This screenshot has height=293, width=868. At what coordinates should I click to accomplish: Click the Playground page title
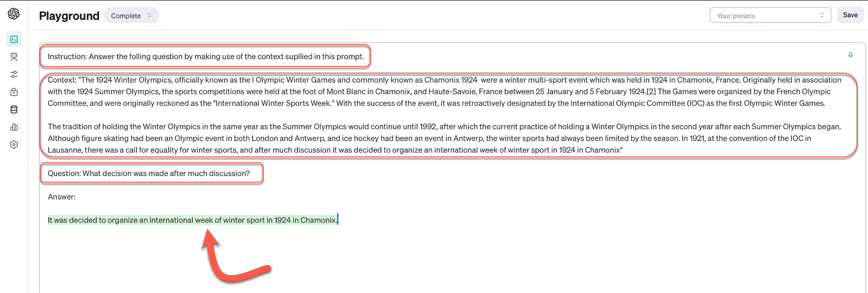pyautogui.click(x=69, y=16)
